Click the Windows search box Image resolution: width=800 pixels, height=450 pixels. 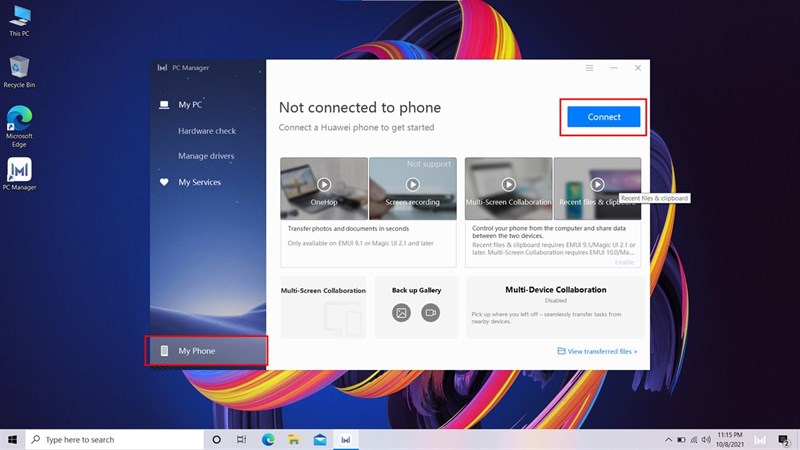click(116, 439)
